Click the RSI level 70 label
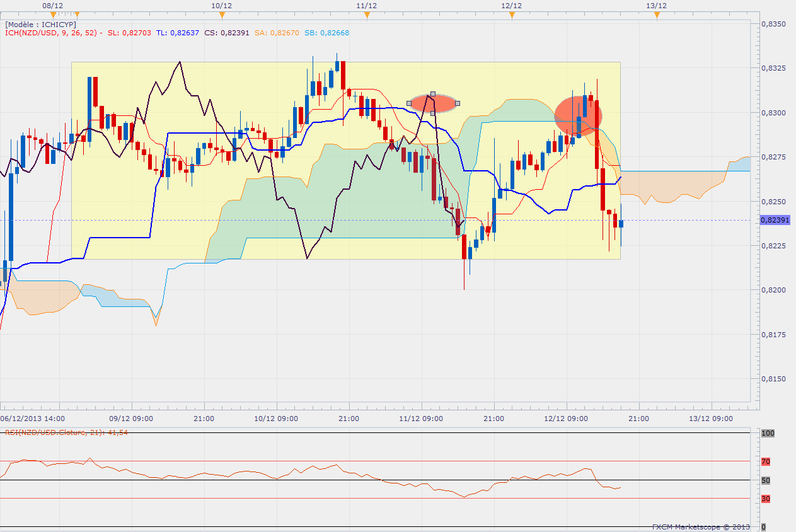 (766, 461)
